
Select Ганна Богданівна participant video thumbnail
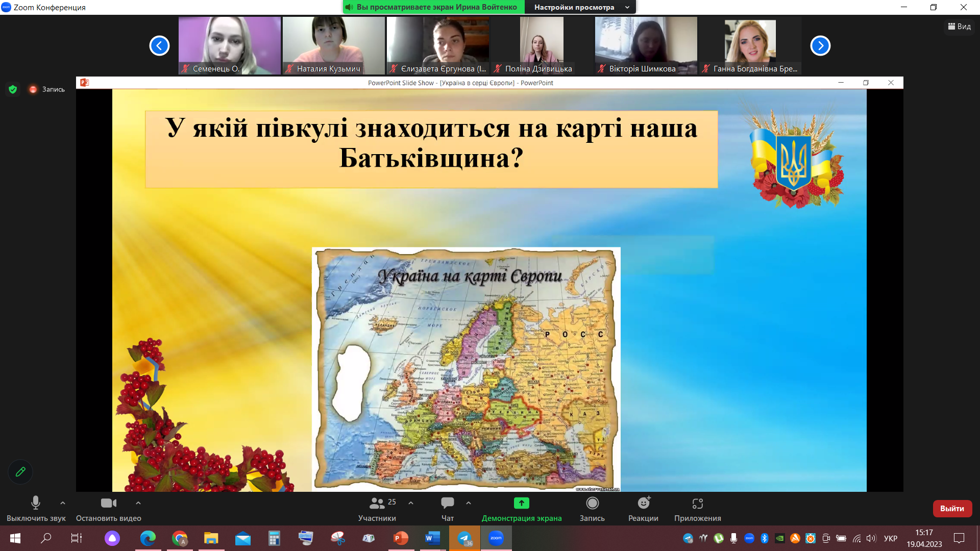[x=750, y=46]
